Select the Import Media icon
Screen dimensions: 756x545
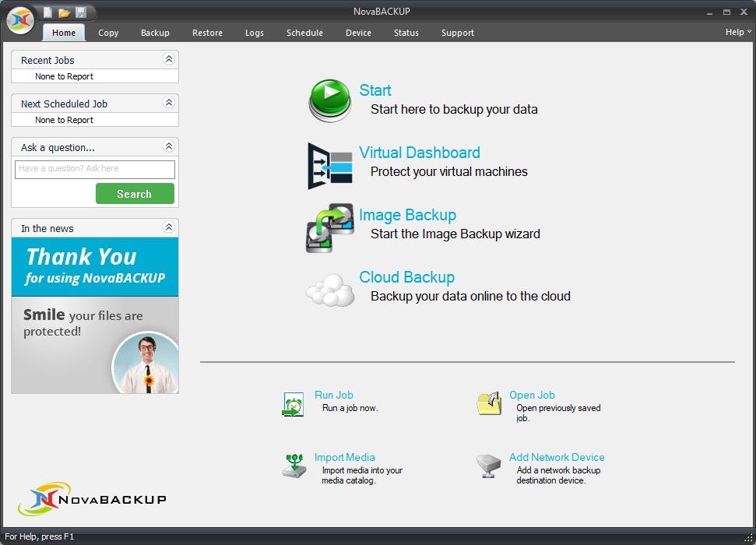coord(294,466)
